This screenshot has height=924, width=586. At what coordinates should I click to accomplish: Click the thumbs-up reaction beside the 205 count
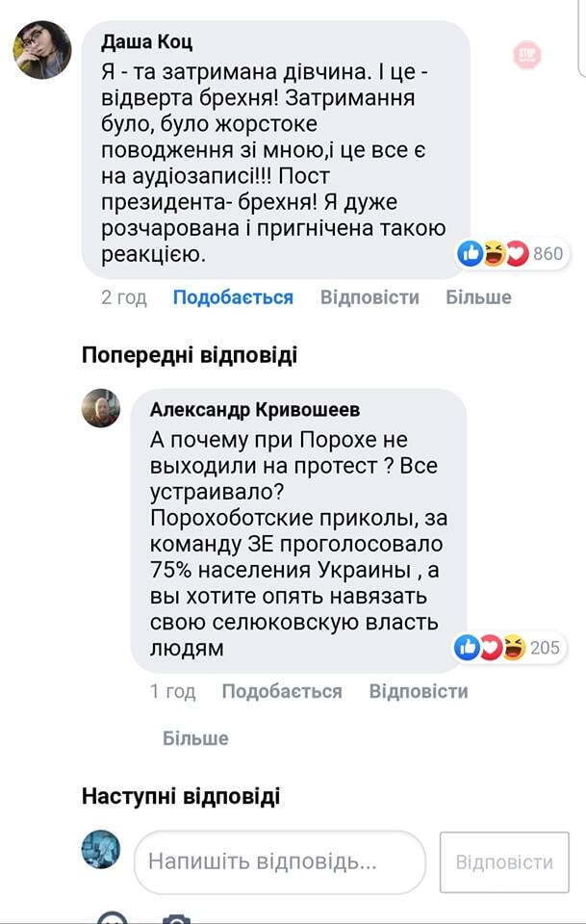(x=467, y=648)
